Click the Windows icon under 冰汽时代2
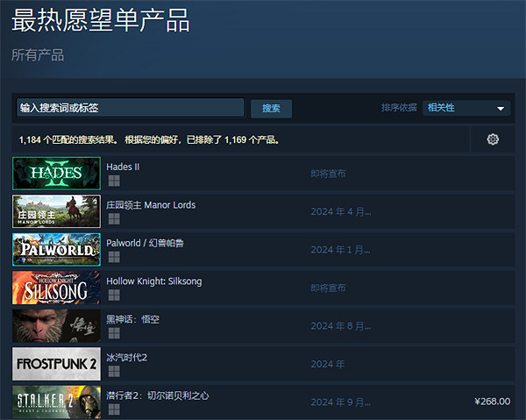Viewport: 526px width, 420px height. click(113, 372)
